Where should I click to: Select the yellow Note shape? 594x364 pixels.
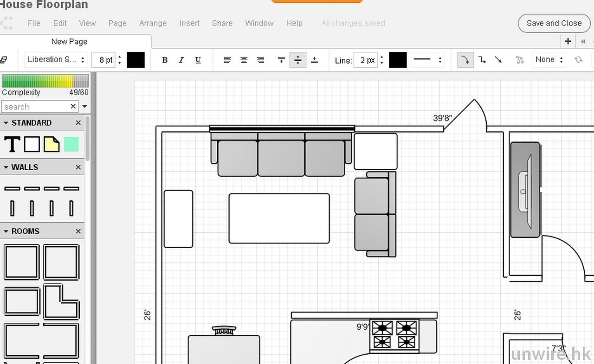[52, 145]
